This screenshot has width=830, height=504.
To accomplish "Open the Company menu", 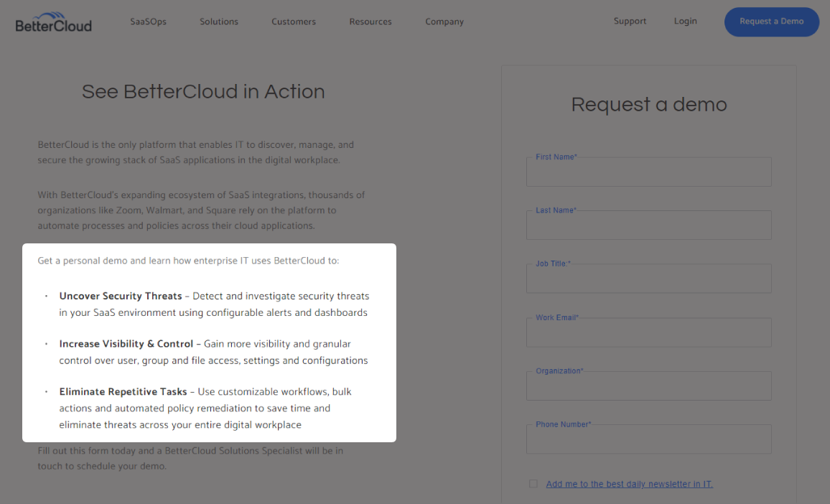I will tap(444, 22).
